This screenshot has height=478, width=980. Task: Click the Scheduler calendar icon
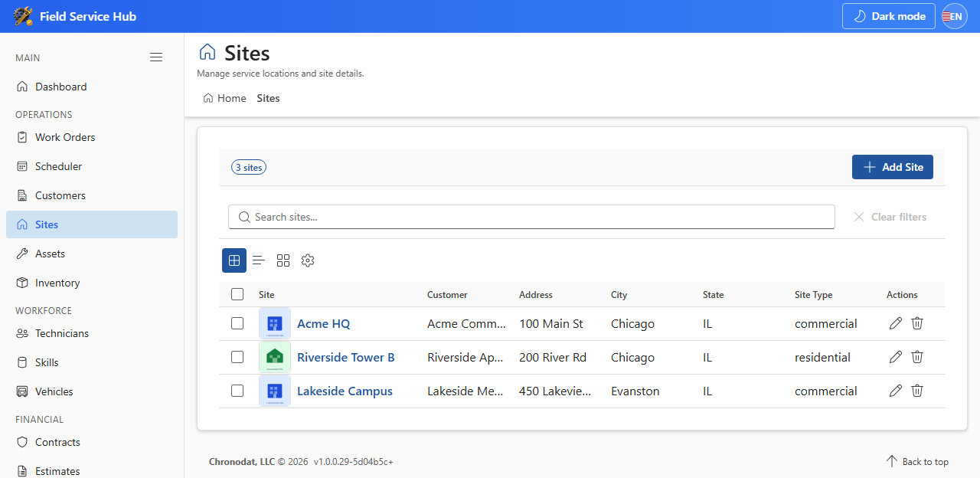(x=22, y=166)
